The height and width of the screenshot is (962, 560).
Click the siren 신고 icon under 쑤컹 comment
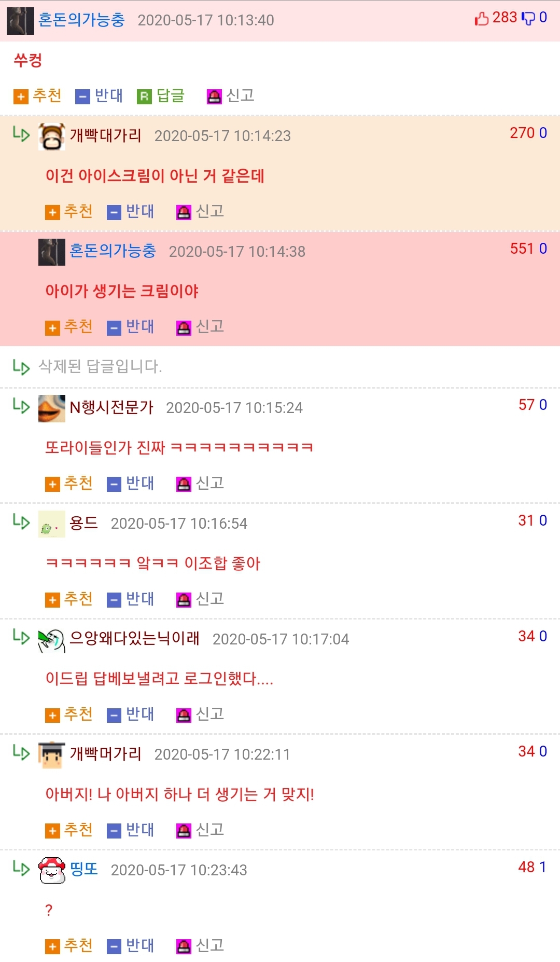[214, 97]
